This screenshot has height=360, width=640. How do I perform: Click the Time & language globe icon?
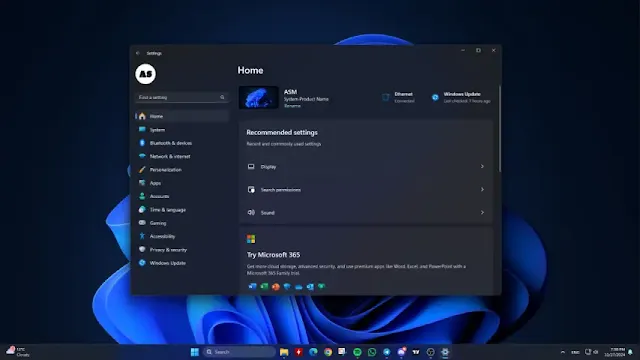tap(142, 210)
